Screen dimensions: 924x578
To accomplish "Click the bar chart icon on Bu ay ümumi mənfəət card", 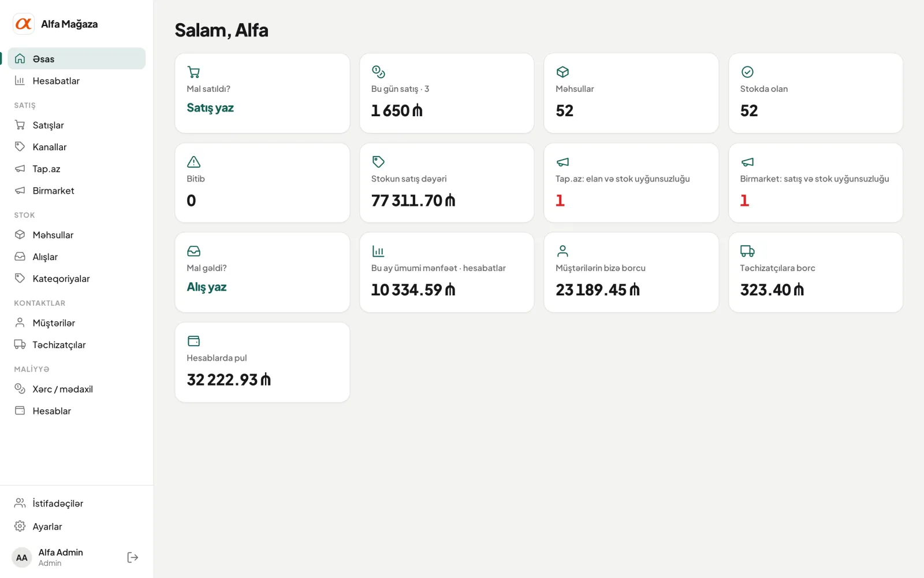I will click(x=378, y=251).
